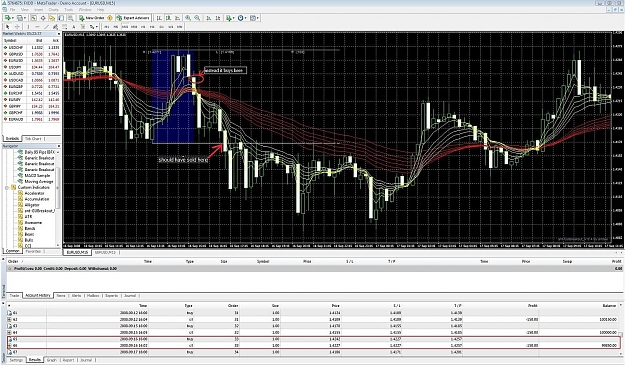Open the Charts menu
The width and height of the screenshot is (625, 365).
(53, 10)
